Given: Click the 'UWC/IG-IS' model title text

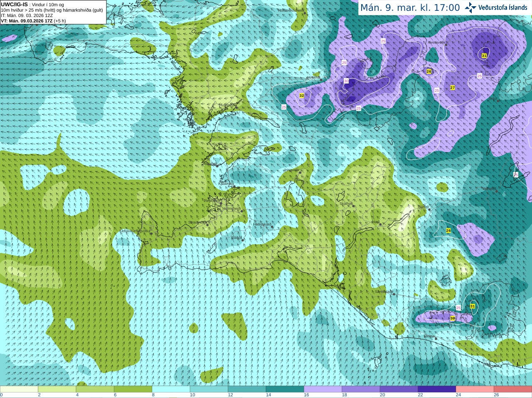Looking at the screenshot, I should point(15,5).
